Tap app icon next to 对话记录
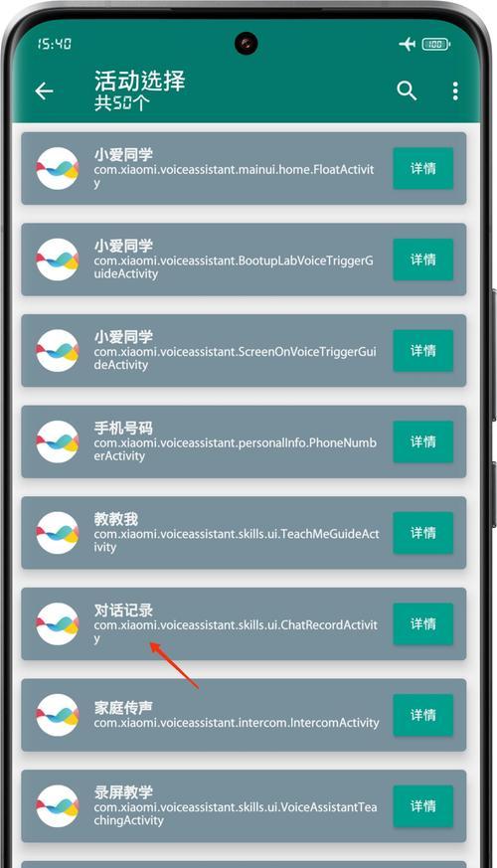 coord(58,623)
